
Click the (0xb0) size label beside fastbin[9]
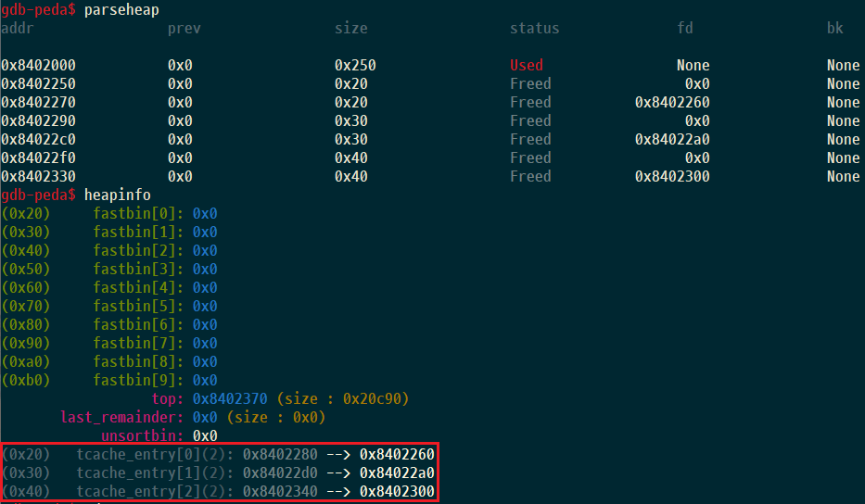pos(26,381)
